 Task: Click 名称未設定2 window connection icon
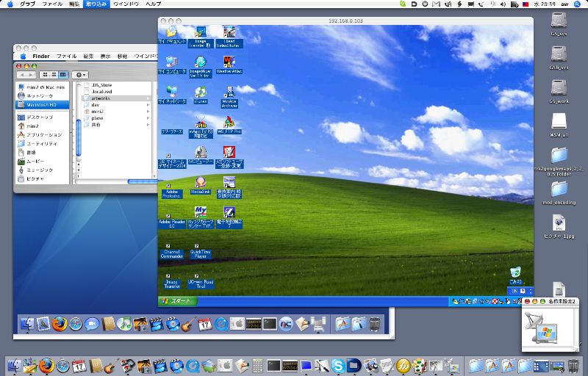point(541,328)
